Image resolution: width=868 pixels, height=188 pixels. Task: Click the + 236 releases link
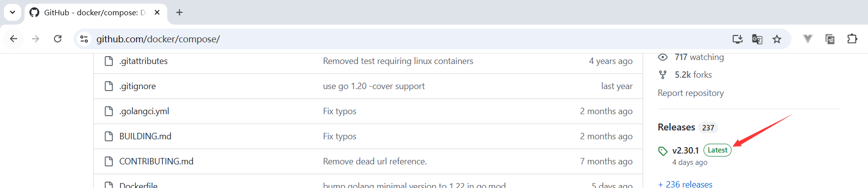pyautogui.click(x=685, y=184)
